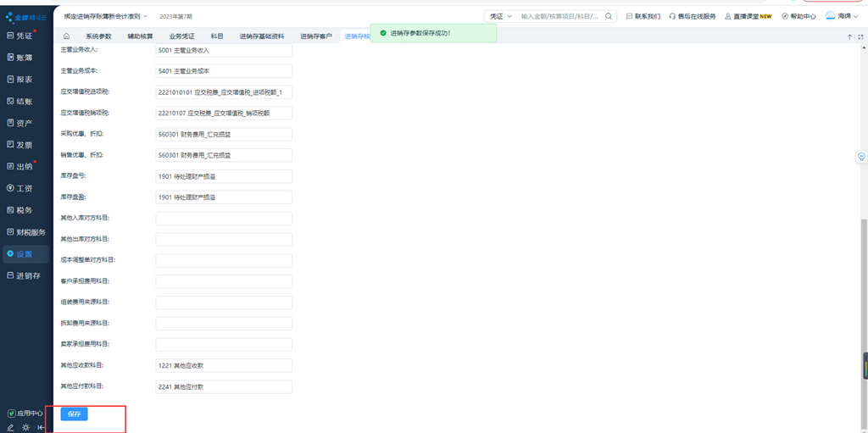Image resolution: width=868 pixels, height=433 pixels.
Task: Click the 其他应付款科目 field
Action: [x=224, y=387]
